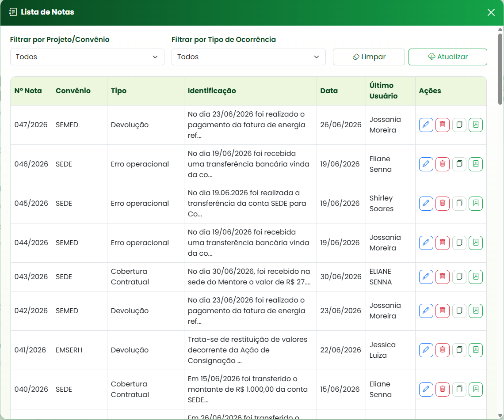The image size is (504, 420).
Task: Delete note 047/2026 using trash icon
Action: 443,125
